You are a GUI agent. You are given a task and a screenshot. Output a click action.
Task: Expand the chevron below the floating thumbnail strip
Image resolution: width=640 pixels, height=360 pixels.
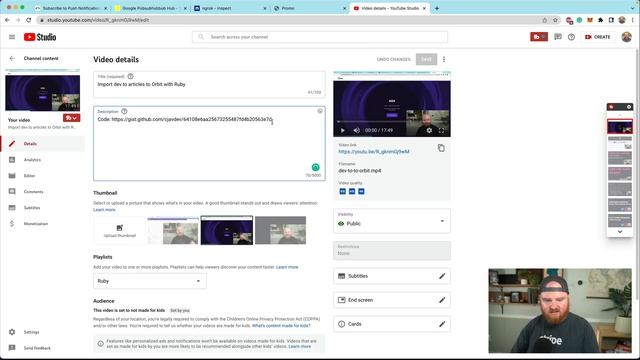pyautogui.click(x=620, y=231)
